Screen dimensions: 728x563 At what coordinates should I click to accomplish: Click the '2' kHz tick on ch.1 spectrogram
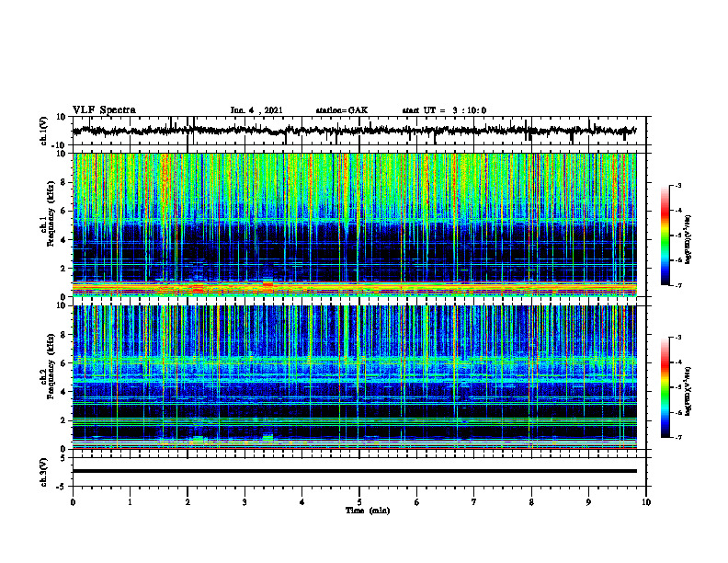pyautogui.click(x=63, y=269)
